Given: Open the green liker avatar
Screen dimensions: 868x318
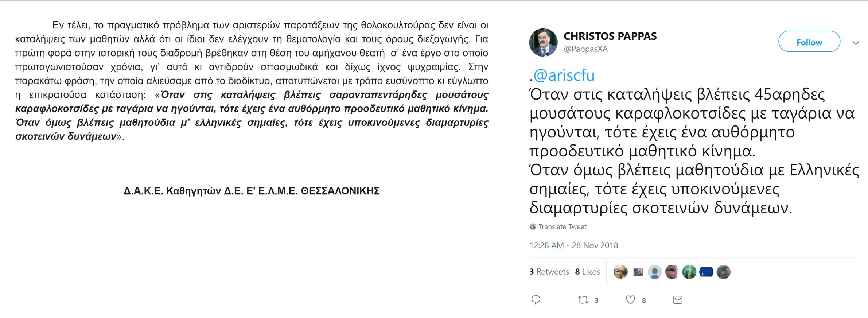Looking at the screenshot, I should tap(689, 272).
